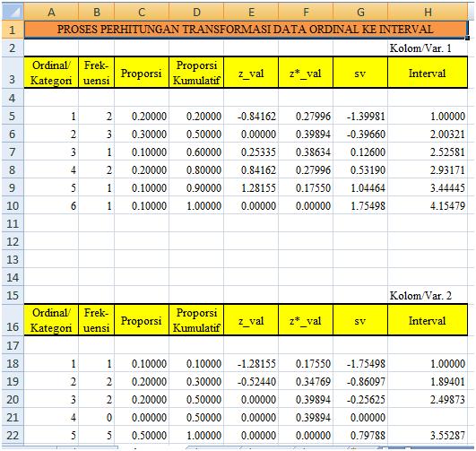Screen dimensions: 476x451
Task: Select column H header
Action: (x=428, y=13)
